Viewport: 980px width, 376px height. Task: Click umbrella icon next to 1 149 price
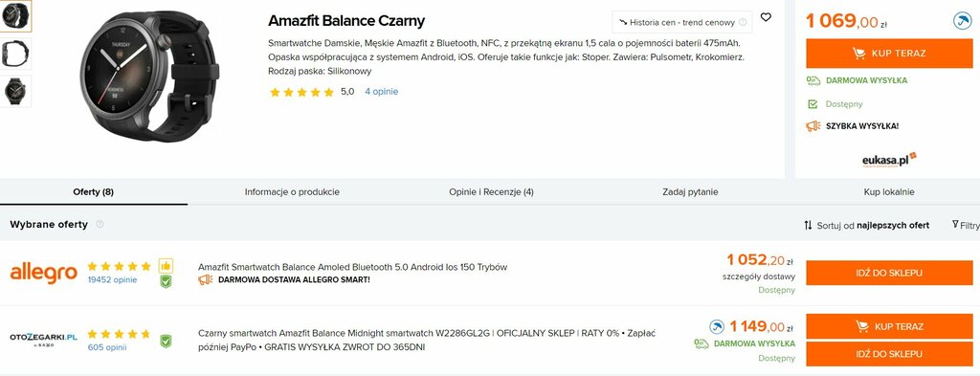[717, 326]
